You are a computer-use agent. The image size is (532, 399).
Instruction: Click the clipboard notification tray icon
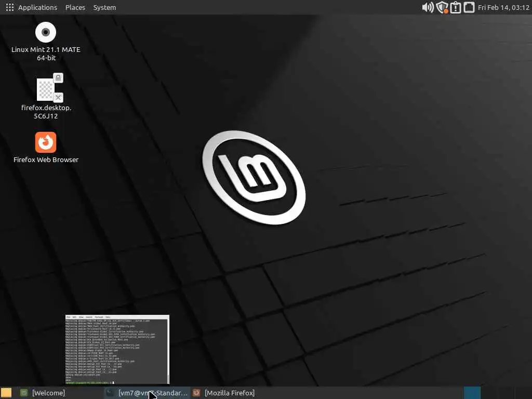[x=456, y=7]
